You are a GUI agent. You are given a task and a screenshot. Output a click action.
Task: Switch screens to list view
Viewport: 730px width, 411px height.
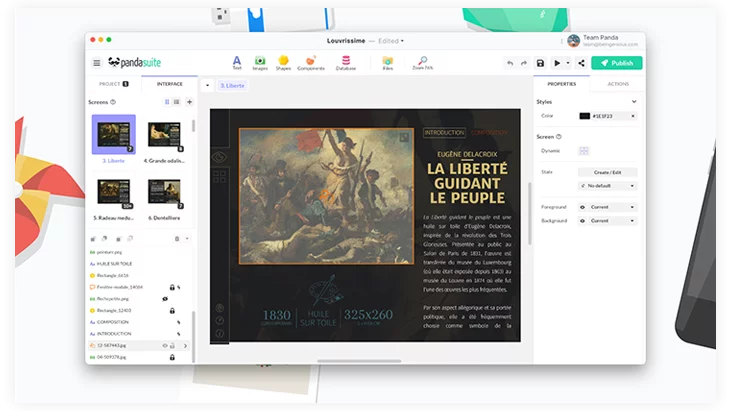pos(176,102)
